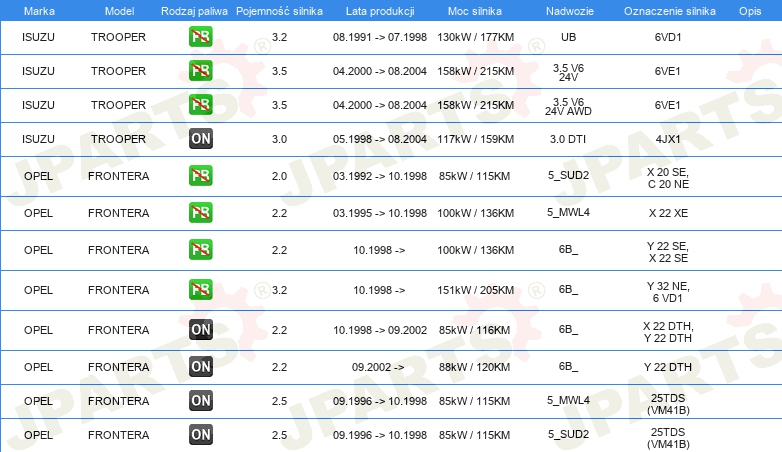Click body cell '3.5 V6 24V AWD'
This screenshot has width=782, height=452.
(568, 106)
